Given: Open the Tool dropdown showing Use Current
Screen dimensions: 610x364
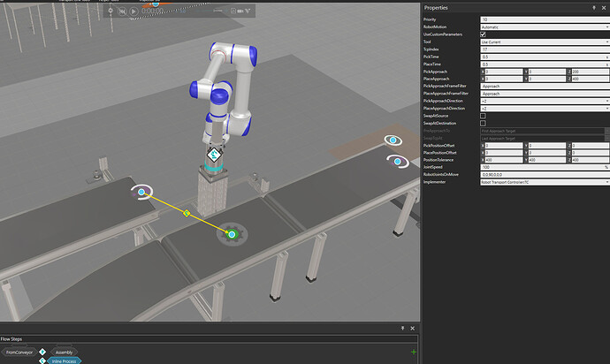Looking at the screenshot, I should [x=545, y=42].
